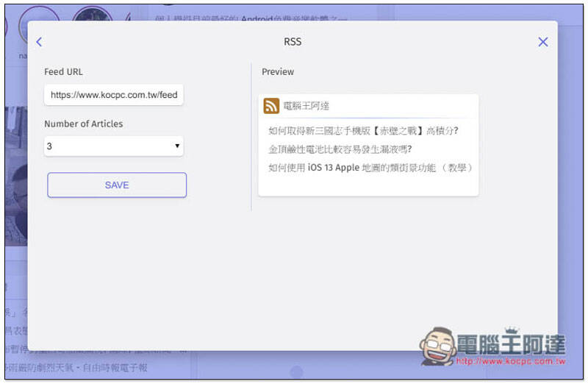Open the 電腦王阿達 feed title in preview
The height and width of the screenshot is (384, 588).
pos(306,106)
